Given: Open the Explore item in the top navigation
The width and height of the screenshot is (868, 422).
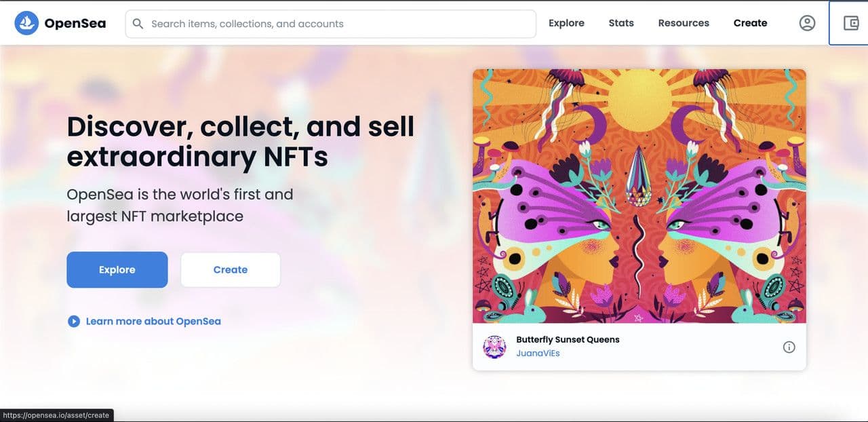Looking at the screenshot, I should 566,23.
